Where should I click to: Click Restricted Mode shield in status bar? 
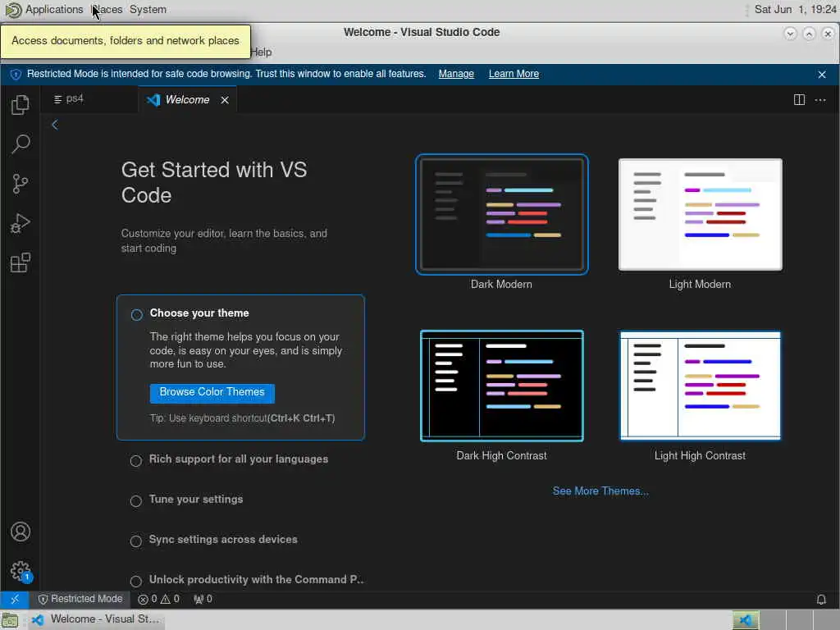(80, 599)
